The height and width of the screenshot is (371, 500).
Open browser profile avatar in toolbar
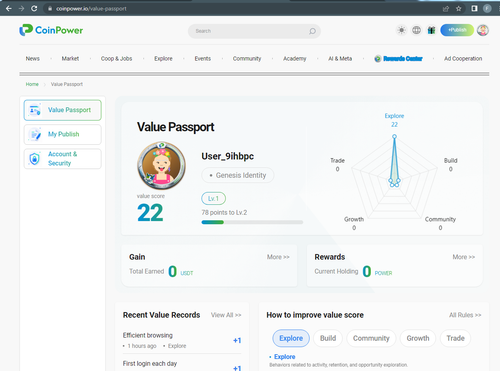[487, 9]
